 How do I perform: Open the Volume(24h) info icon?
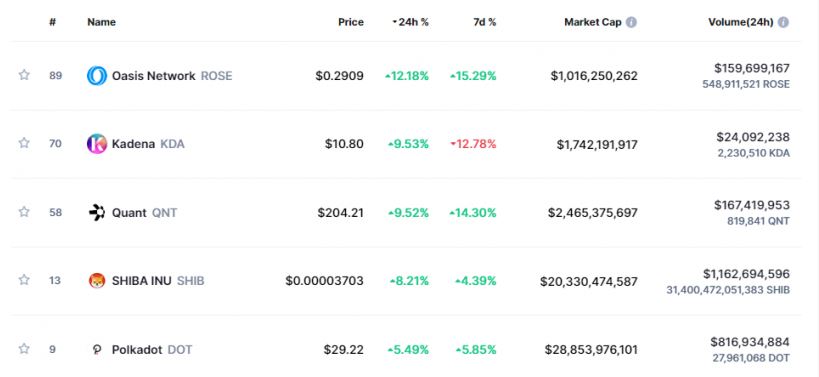pyautogui.click(x=782, y=22)
